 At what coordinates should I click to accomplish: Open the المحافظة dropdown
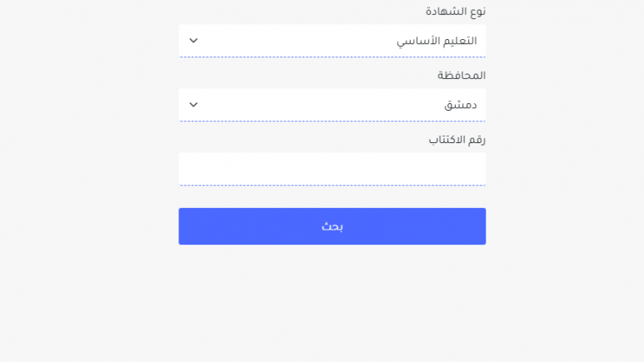coord(332,105)
